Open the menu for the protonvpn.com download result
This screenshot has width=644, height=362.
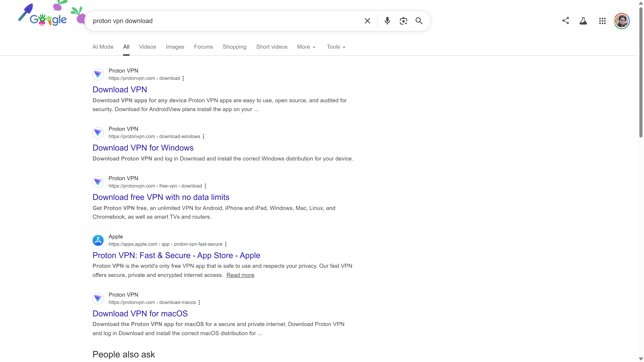(183, 78)
